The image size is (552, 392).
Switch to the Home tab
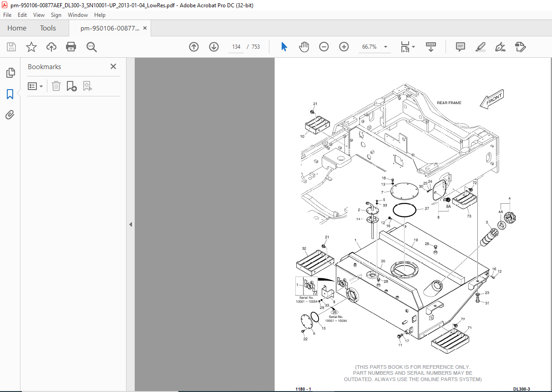17,28
